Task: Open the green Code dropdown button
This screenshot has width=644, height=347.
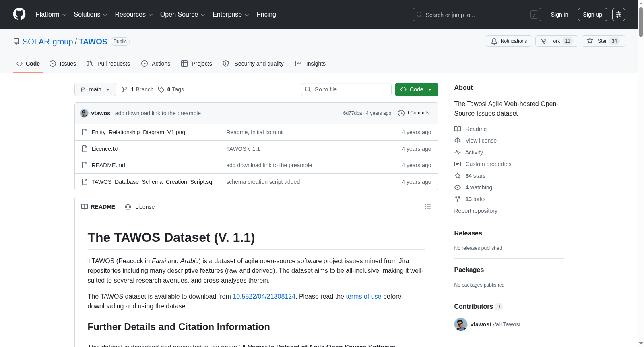Action: [417, 89]
